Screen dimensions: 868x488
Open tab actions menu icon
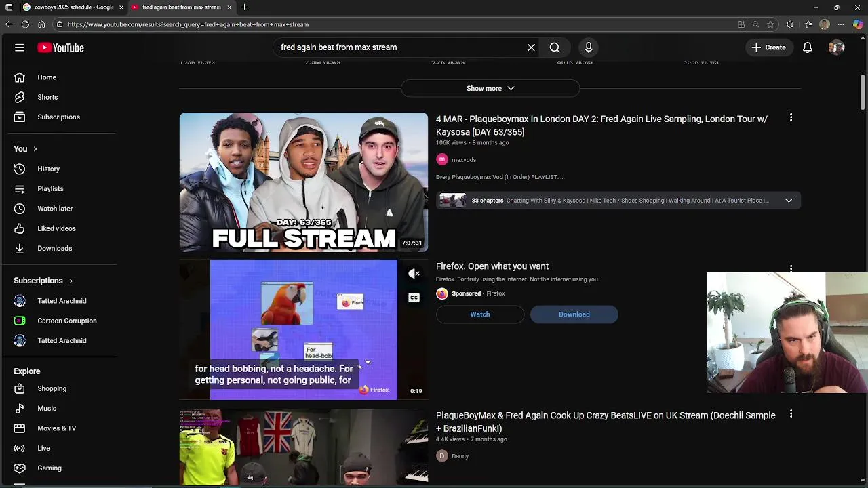click(9, 7)
